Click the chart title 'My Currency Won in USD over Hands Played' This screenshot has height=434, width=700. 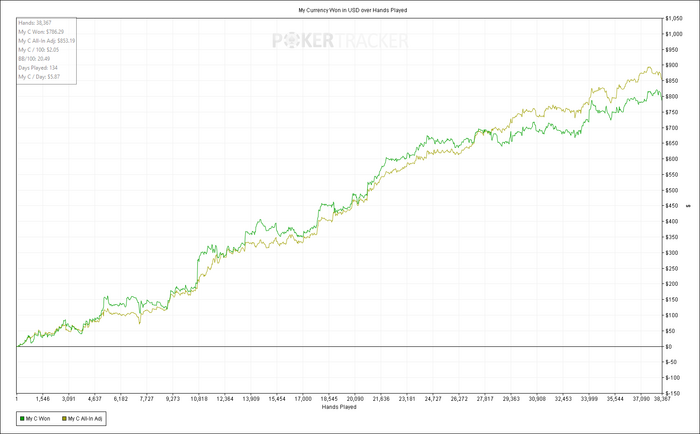point(353,10)
